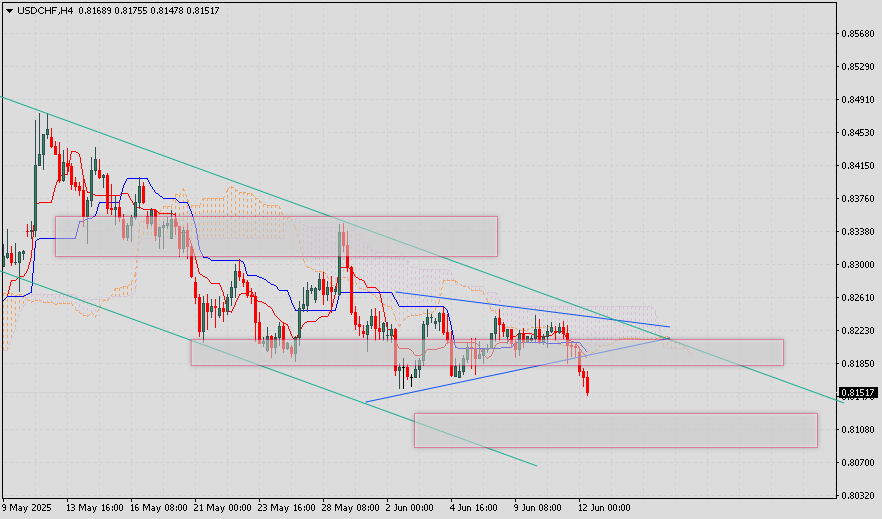Click the 0.85680 price scale label
This screenshot has height=519, width=882.
pos(858,34)
